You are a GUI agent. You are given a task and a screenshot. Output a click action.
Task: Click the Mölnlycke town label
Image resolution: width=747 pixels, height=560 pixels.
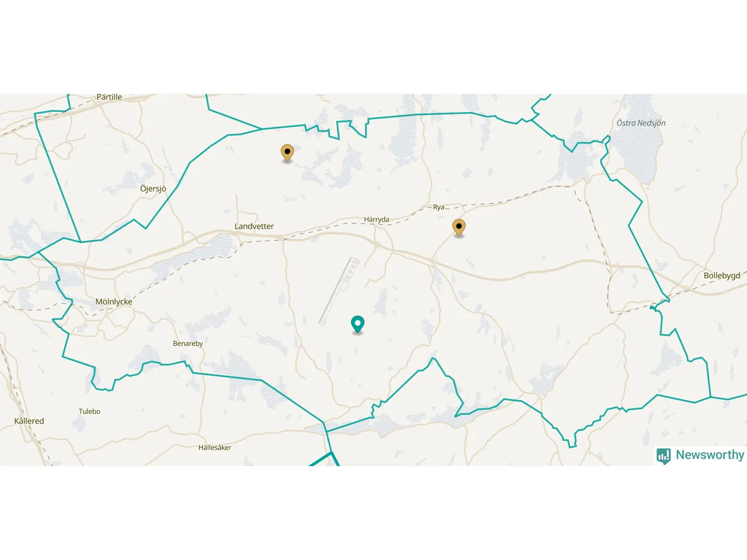point(114,302)
